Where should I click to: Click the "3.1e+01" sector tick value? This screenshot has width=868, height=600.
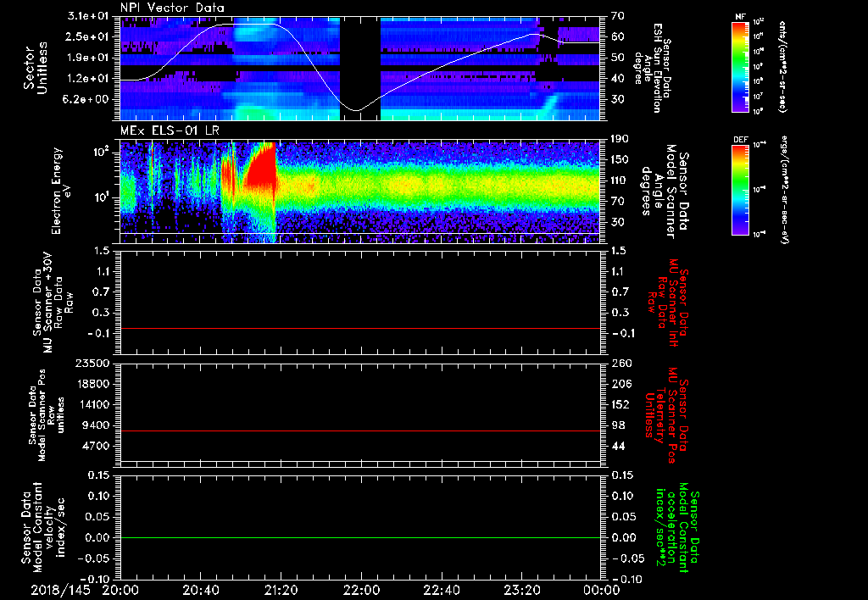[88, 16]
